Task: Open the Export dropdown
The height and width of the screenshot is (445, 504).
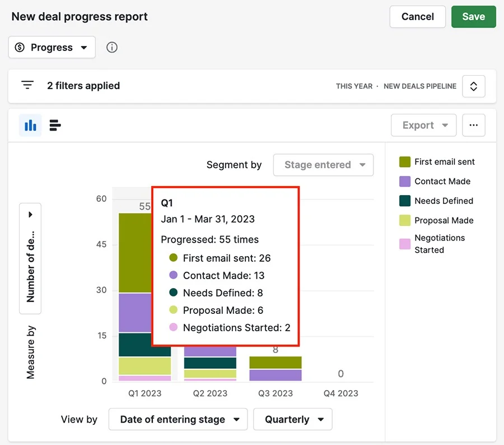Action: [424, 125]
